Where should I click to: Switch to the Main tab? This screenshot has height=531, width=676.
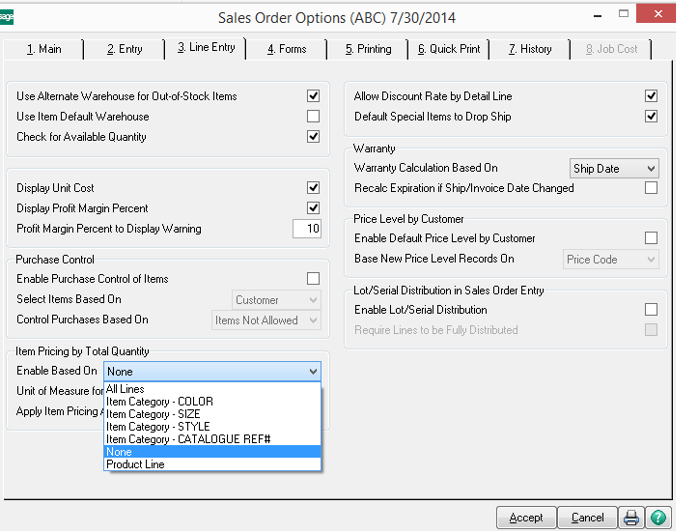click(43, 48)
